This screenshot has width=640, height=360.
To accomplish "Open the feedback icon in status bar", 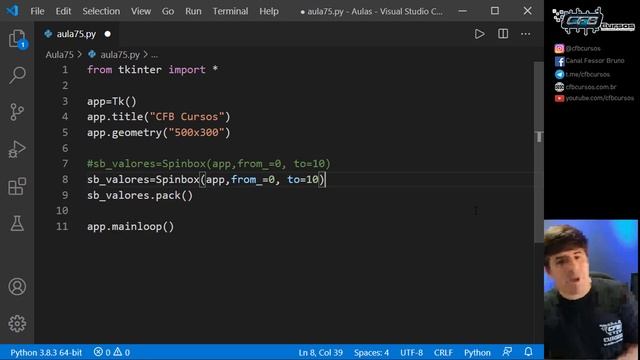I will point(507,352).
